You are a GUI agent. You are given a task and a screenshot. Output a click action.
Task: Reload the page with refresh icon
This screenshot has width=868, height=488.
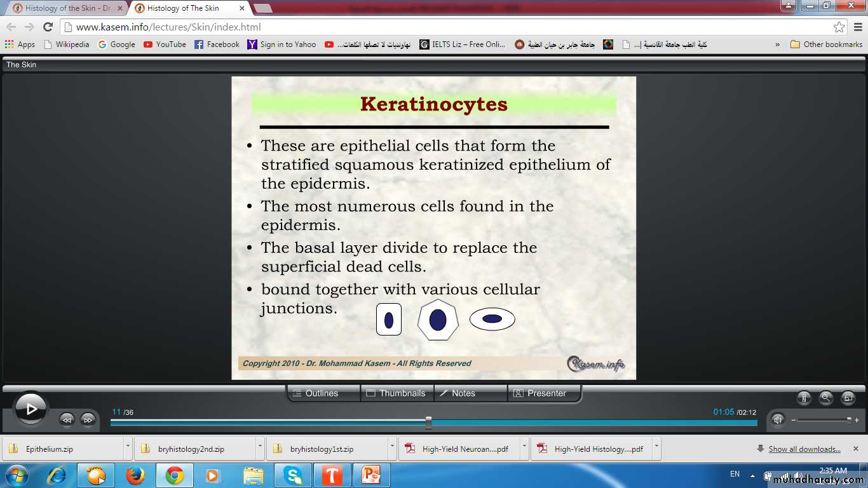[48, 27]
